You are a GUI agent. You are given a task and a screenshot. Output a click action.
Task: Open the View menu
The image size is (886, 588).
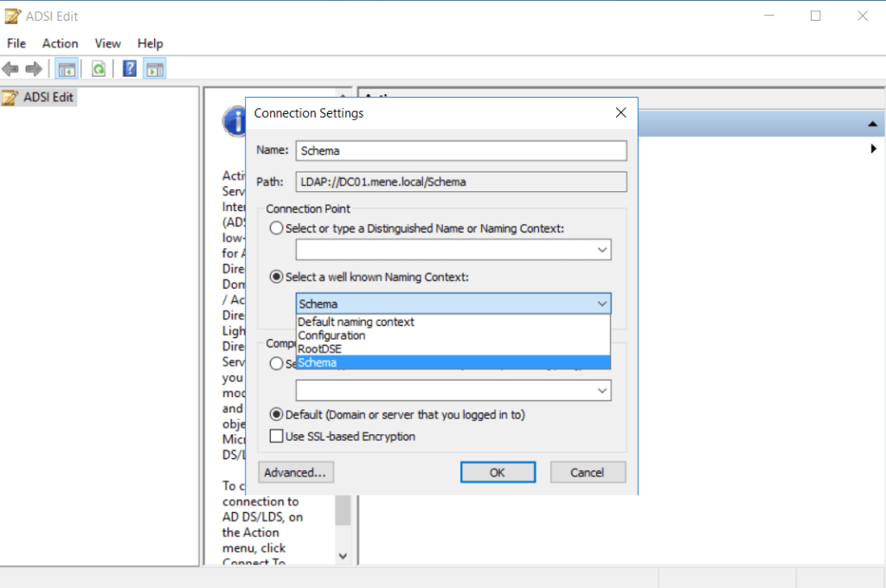(107, 43)
